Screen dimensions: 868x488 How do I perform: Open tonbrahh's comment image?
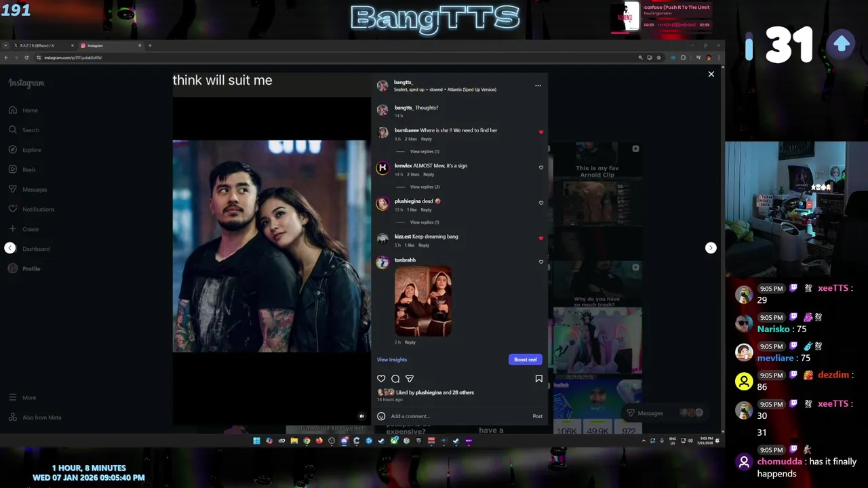[x=423, y=301]
